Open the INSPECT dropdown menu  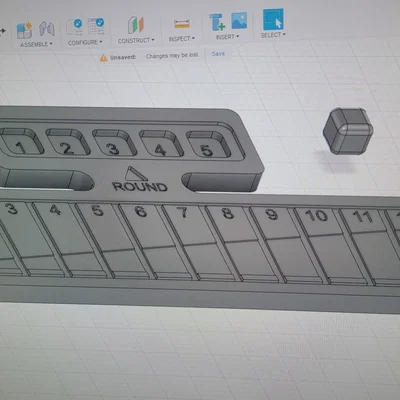(182, 39)
